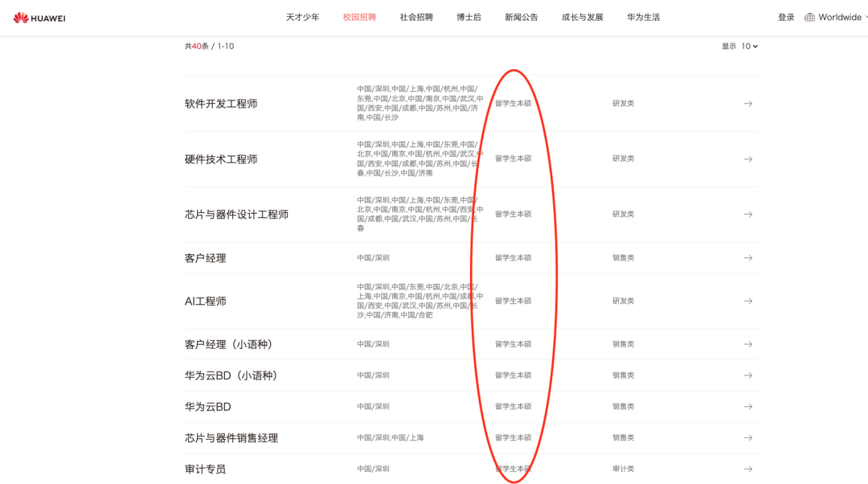The image size is (868, 484).
Task: Click 销售类 in 华为云BD（小语种）row
Action: 624,375
